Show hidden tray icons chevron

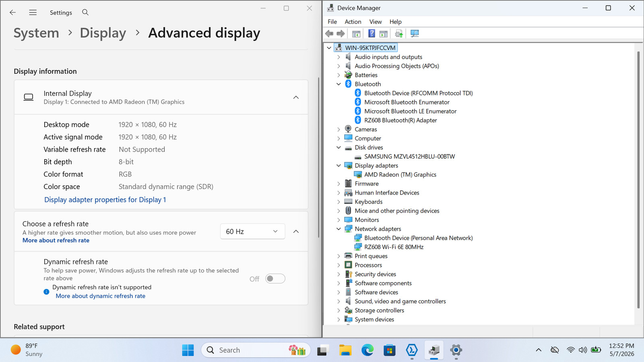pyautogui.click(x=539, y=350)
